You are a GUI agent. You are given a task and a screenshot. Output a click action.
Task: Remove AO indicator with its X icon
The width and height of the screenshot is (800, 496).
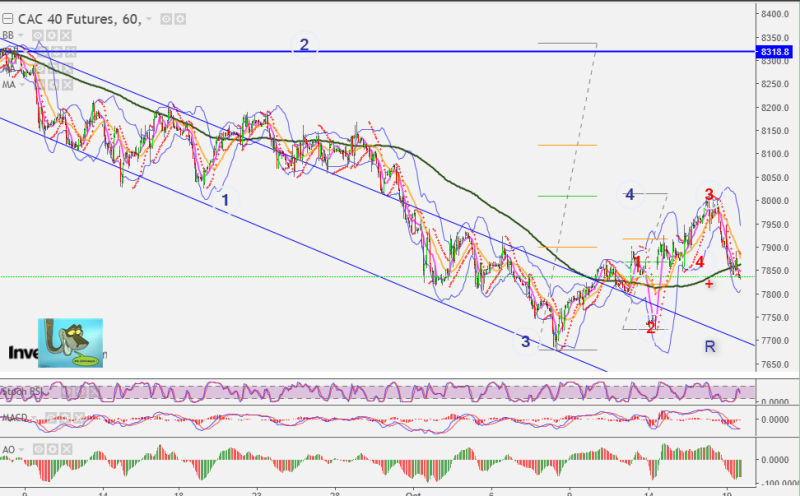[66, 450]
